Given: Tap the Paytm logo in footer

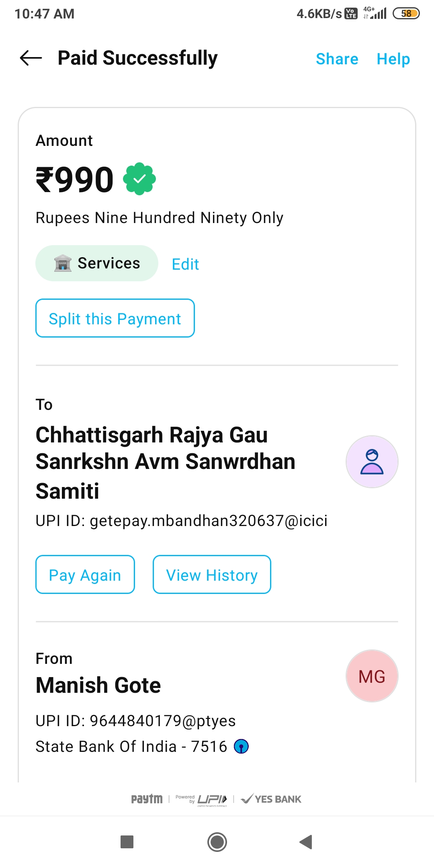Looking at the screenshot, I should 147,799.
